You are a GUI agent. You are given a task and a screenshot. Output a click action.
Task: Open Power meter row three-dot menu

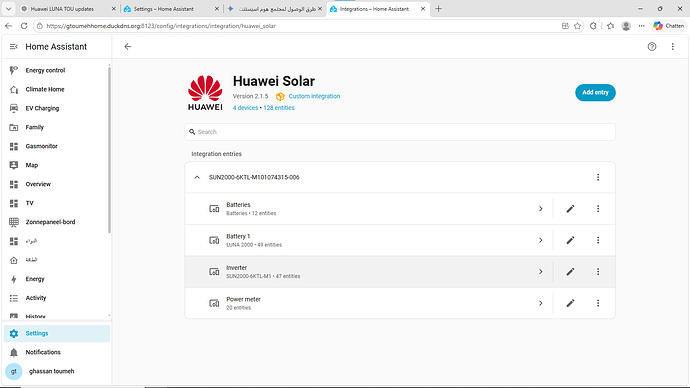click(x=598, y=303)
